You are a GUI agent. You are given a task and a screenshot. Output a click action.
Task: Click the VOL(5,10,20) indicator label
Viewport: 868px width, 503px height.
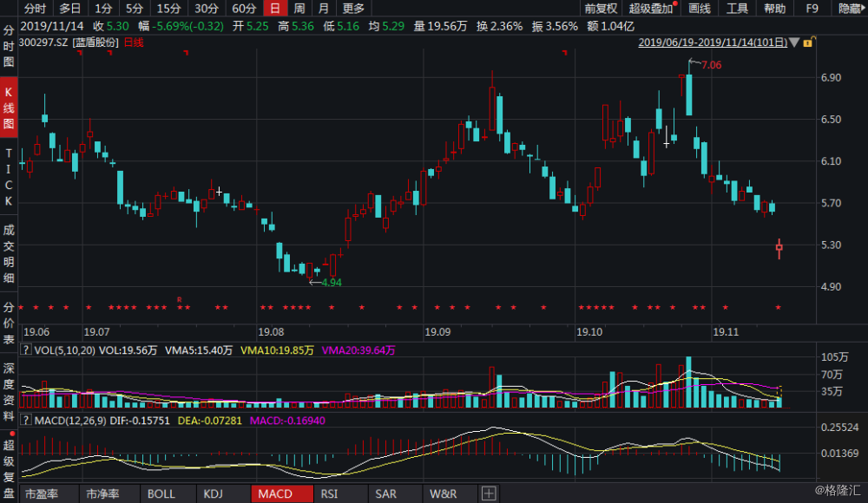[65, 350]
